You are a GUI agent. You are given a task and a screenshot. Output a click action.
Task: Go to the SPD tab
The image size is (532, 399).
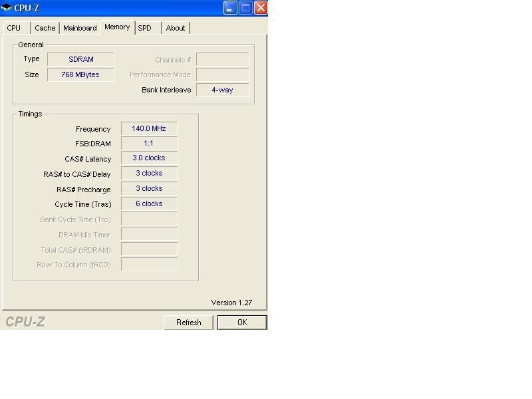coord(145,28)
